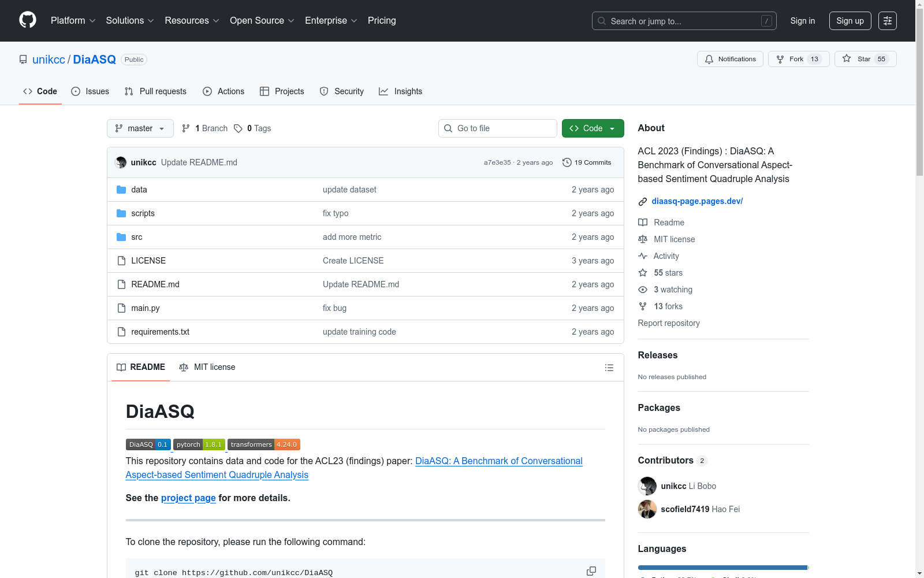The width and height of the screenshot is (924, 578).
Task: Focus the Search or jump to field
Action: tap(684, 21)
